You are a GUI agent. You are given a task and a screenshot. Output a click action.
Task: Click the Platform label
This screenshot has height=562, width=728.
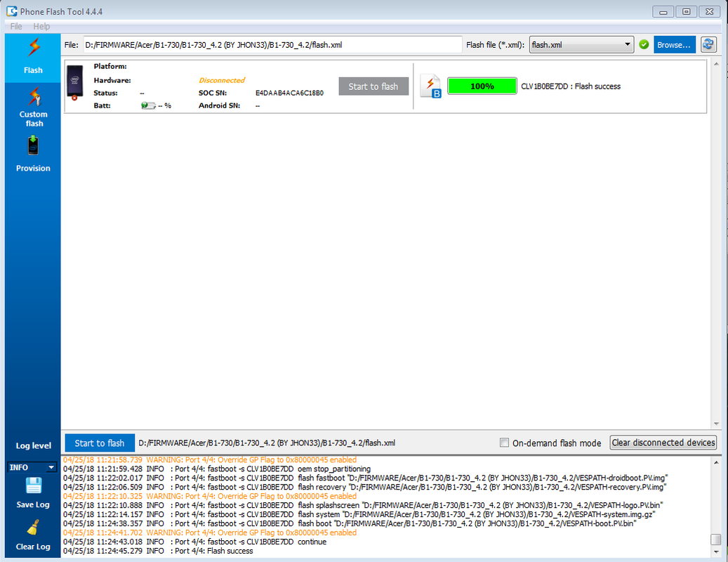(x=110, y=66)
